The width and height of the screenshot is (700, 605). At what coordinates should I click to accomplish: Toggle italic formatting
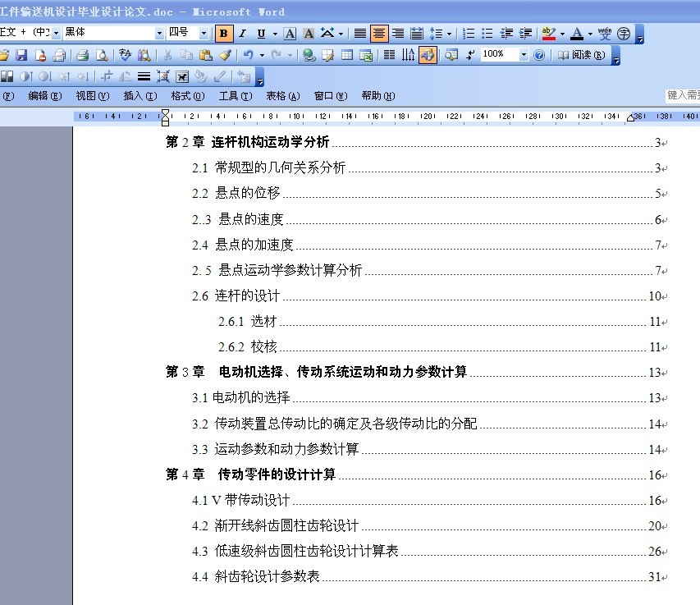pyautogui.click(x=242, y=34)
